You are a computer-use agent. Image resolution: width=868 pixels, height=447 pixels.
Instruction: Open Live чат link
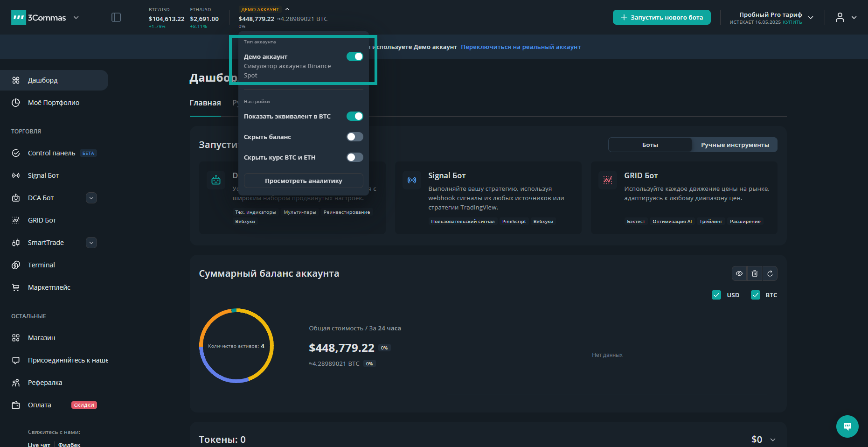click(39, 444)
